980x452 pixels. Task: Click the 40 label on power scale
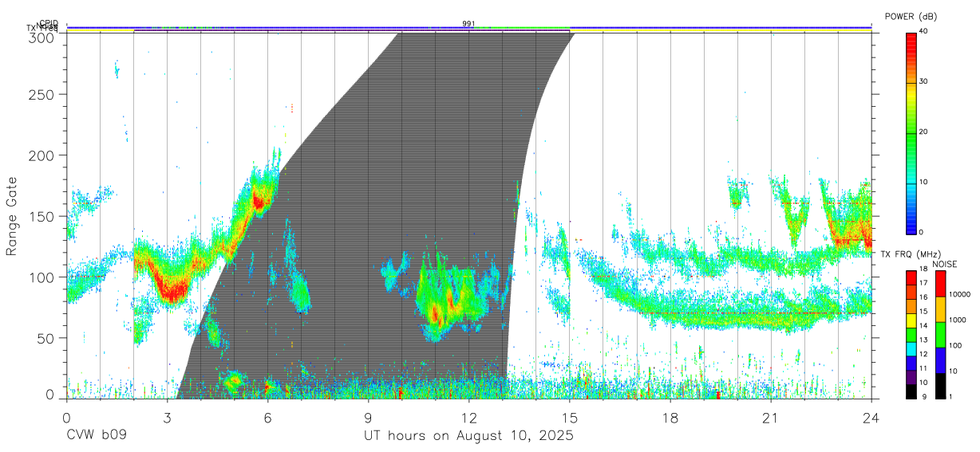click(x=923, y=32)
